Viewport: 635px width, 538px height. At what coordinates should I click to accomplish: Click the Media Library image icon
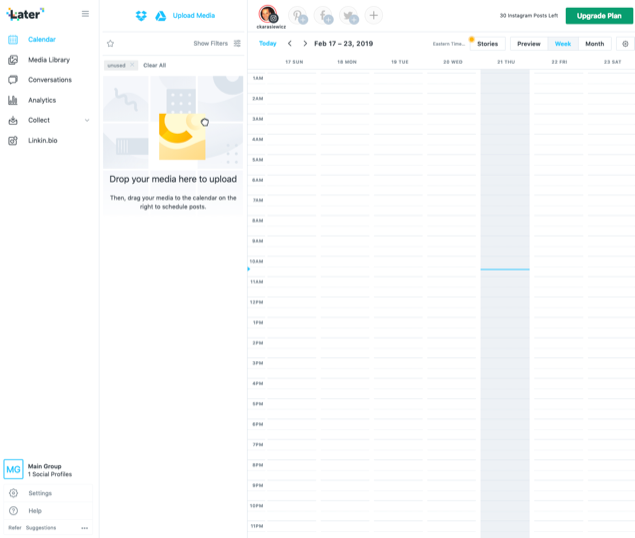click(x=13, y=60)
